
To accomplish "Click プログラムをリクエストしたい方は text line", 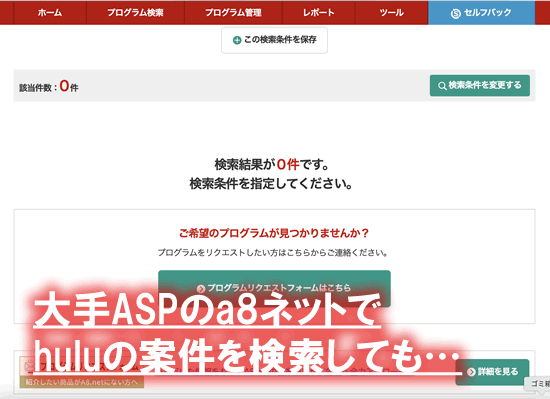I will pos(273,252).
